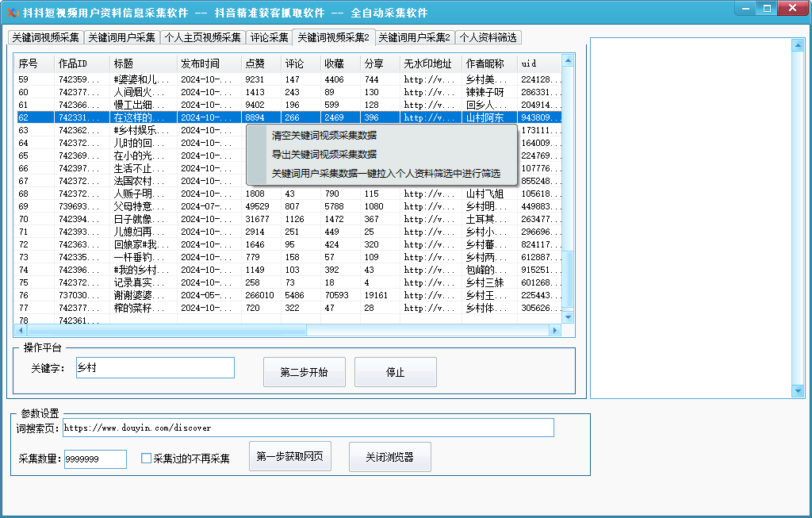Click the table's horizontal scrollbar thumb
This screenshot has width=812, height=518.
pyautogui.click(x=167, y=331)
